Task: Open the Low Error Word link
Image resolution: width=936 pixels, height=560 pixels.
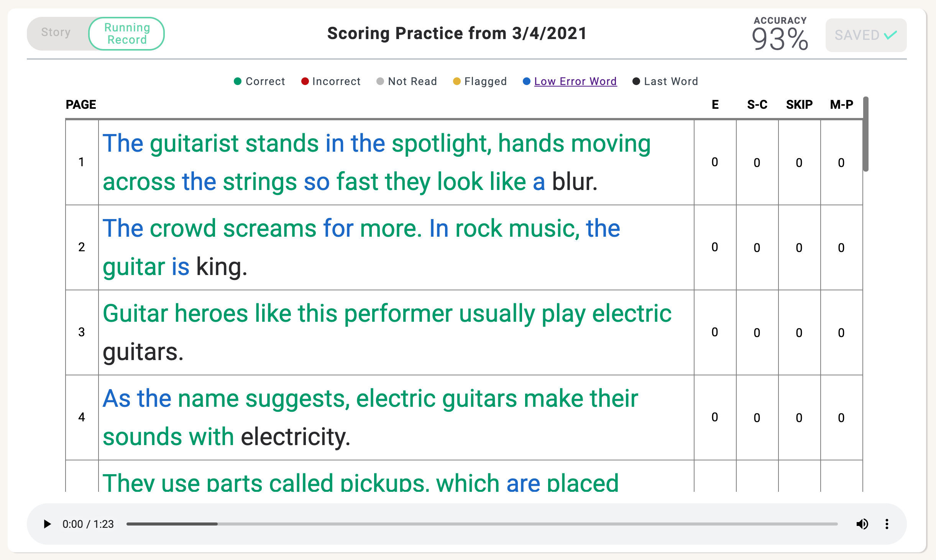Action: coord(575,81)
